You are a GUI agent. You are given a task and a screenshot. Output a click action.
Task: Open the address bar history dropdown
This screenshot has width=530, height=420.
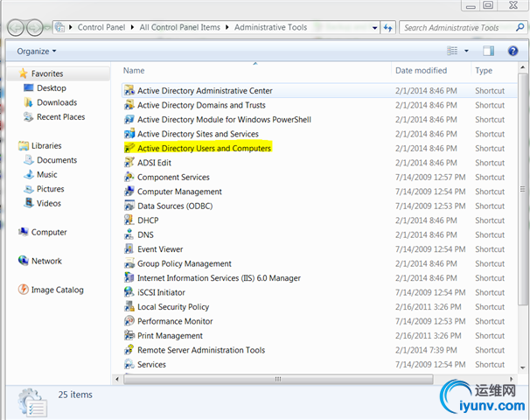(x=375, y=28)
